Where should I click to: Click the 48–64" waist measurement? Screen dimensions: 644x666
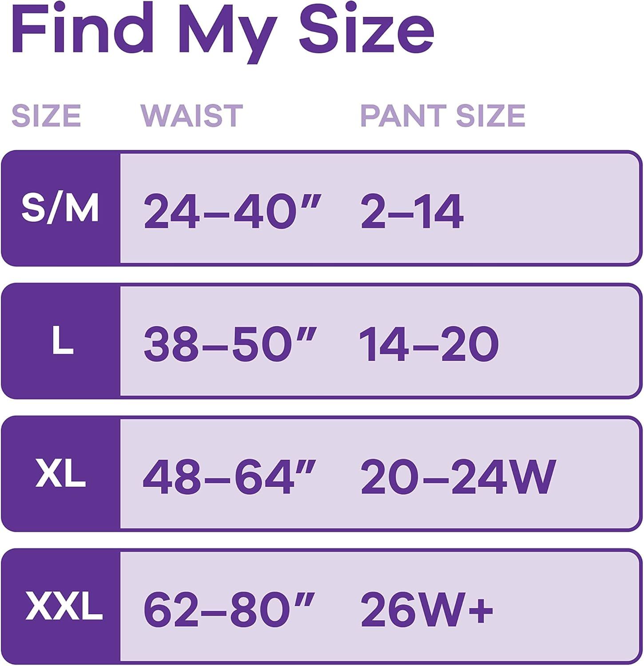[230, 478]
